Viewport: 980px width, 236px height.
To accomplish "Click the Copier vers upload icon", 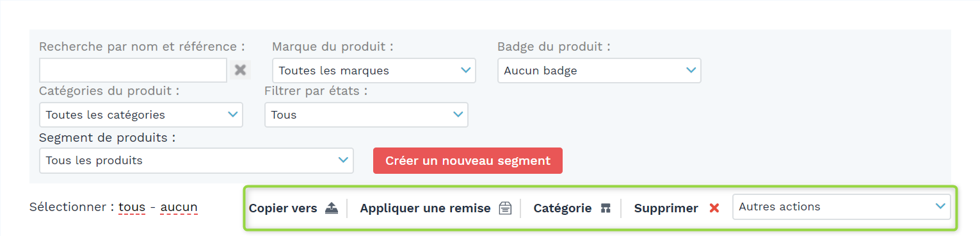I will click(x=331, y=208).
